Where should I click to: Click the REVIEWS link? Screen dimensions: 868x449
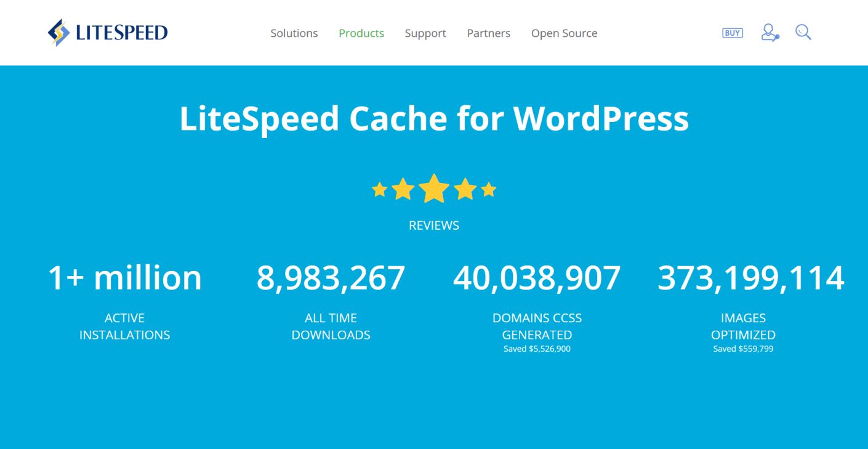(x=434, y=225)
